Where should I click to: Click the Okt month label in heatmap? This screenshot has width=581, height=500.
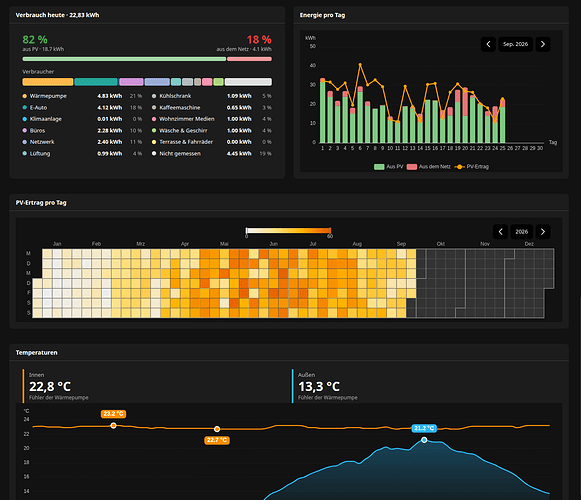click(441, 244)
